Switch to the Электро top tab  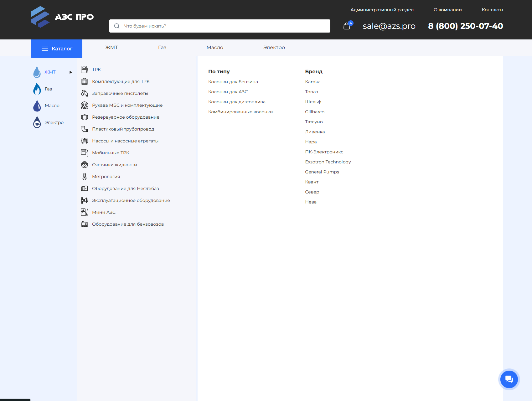pos(274,48)
